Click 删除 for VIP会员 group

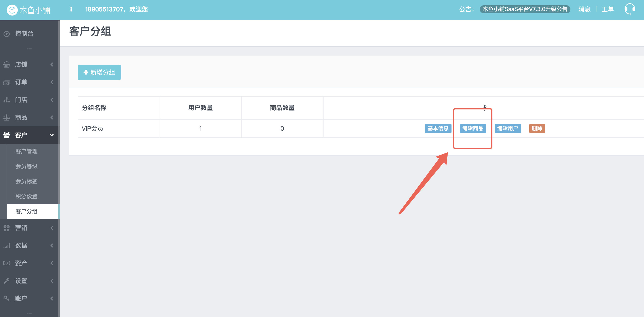[537, 128]
